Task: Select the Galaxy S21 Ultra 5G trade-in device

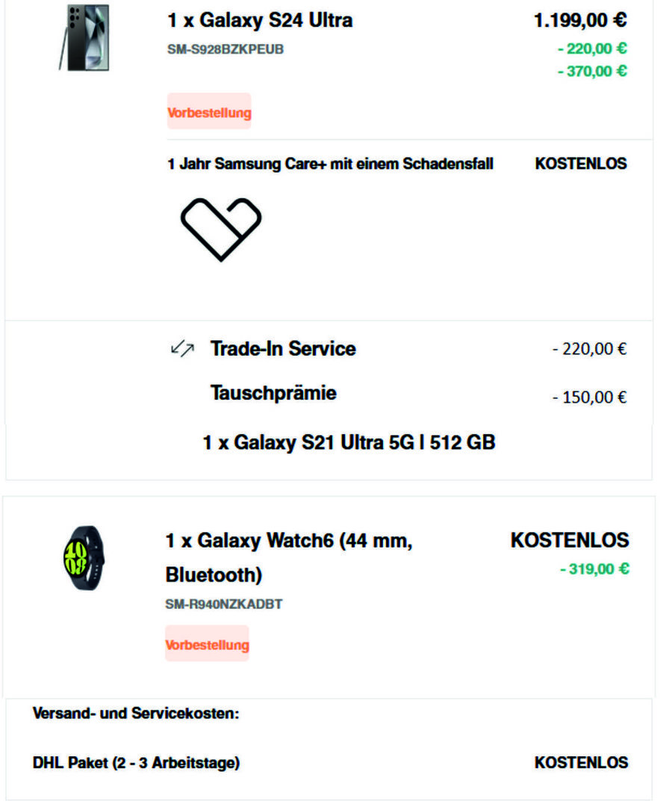Action: 349,442
